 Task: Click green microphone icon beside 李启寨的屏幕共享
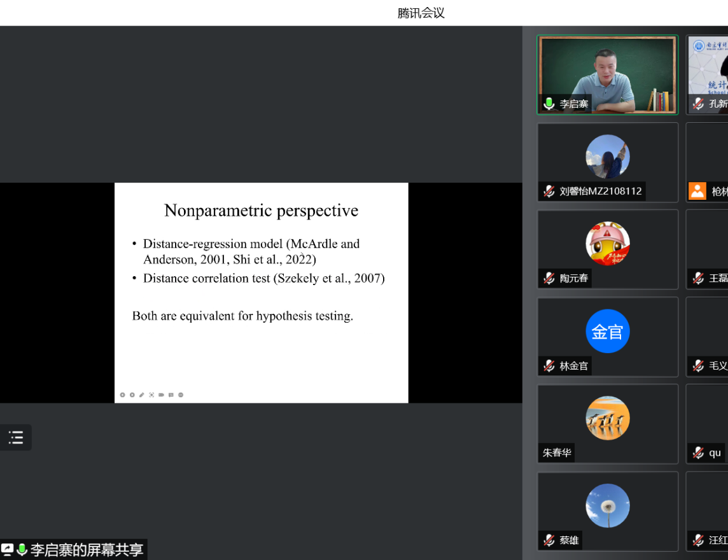pyautogui.click(x=22, y=550)
